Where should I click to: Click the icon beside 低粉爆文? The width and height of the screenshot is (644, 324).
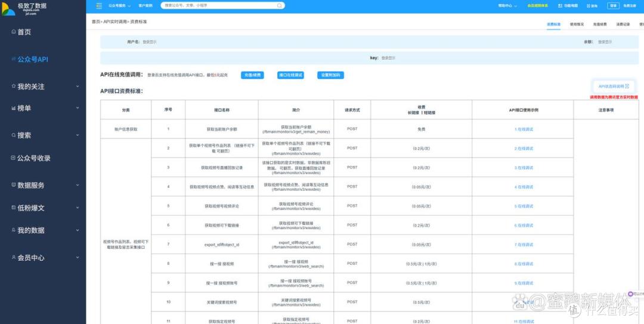click(x=14, y=208)
